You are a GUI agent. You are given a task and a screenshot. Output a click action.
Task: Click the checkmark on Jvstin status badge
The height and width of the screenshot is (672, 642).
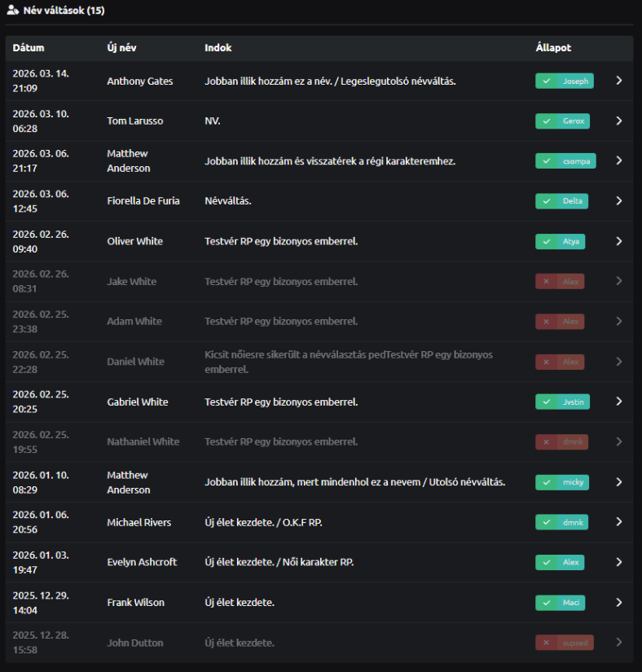coord(547,402)
